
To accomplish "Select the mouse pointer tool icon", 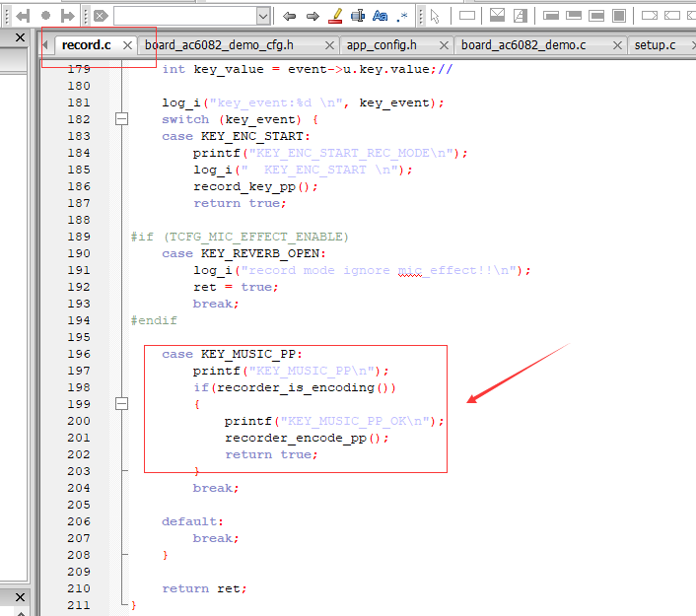I will tap(435, 17).
